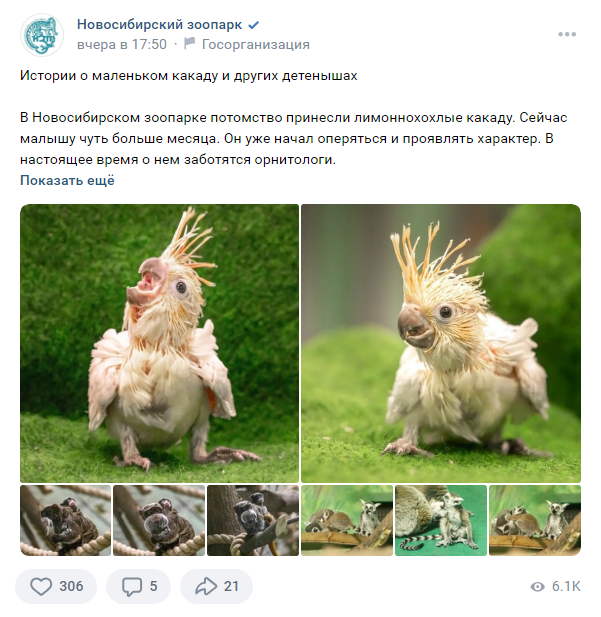Open first tamarin monkey thumbnail
The image size is (601, 617).
pyautogui.click(x=65, y=520)
